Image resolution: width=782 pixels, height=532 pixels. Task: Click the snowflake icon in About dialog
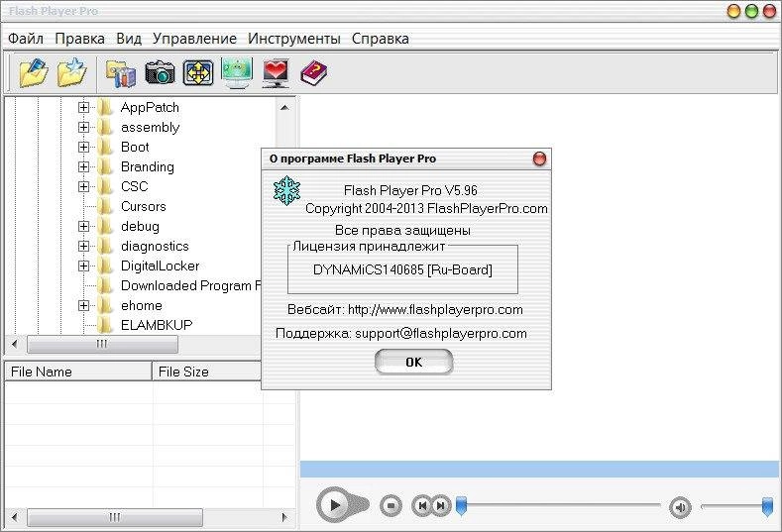coord(286,190)
